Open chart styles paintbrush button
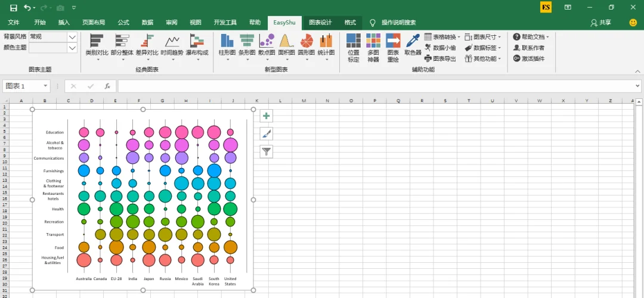Image resolution: width=644 pixels, height=298 pixels. tap(266, 134)
